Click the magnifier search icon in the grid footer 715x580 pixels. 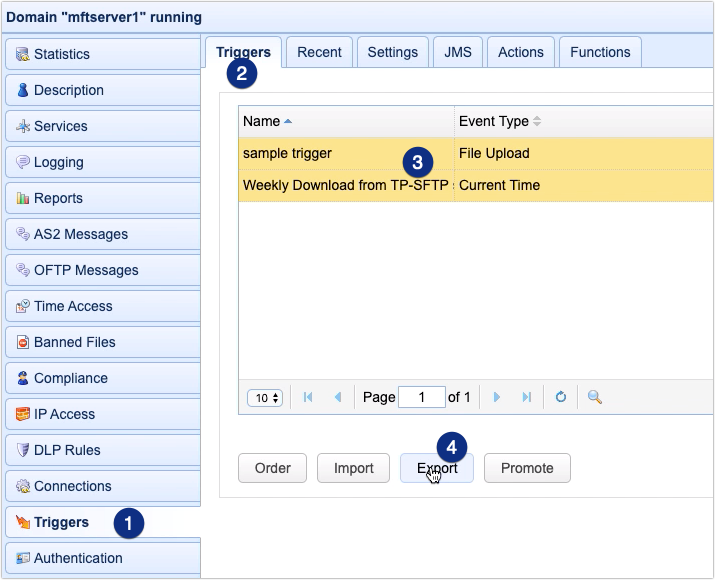[x=594, y=397]
